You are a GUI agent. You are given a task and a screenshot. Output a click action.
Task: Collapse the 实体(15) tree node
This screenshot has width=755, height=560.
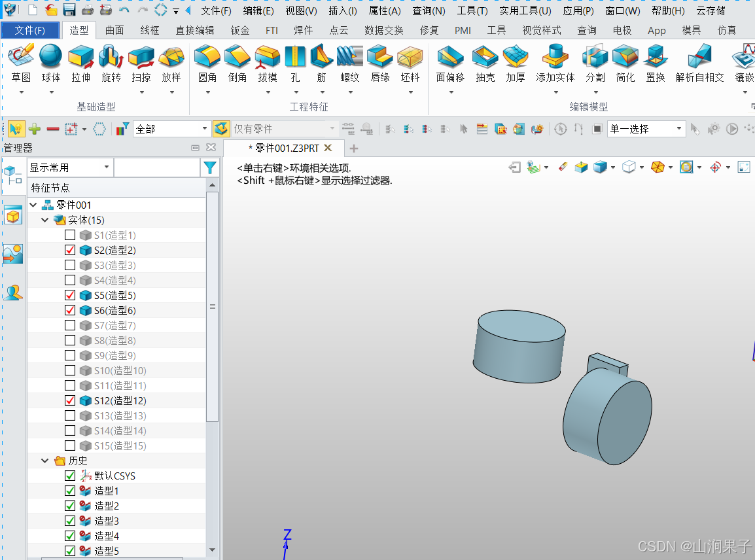click(44, 220)
